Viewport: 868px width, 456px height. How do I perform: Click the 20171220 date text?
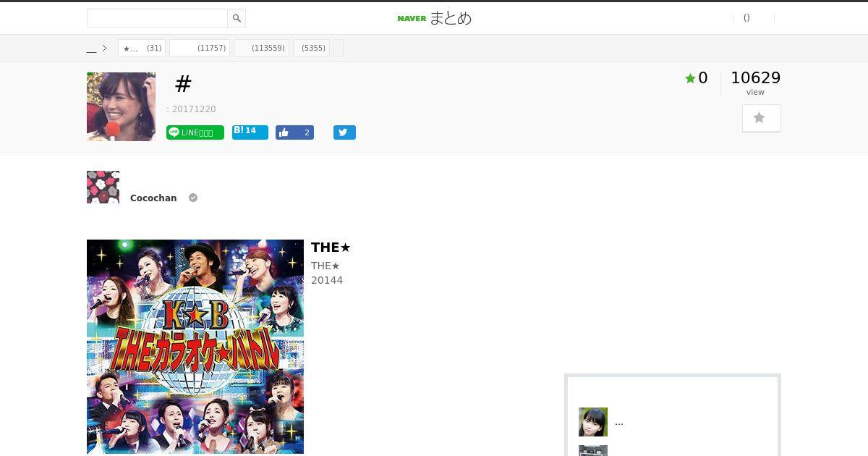pyautogui.click(x=194, y=109)
